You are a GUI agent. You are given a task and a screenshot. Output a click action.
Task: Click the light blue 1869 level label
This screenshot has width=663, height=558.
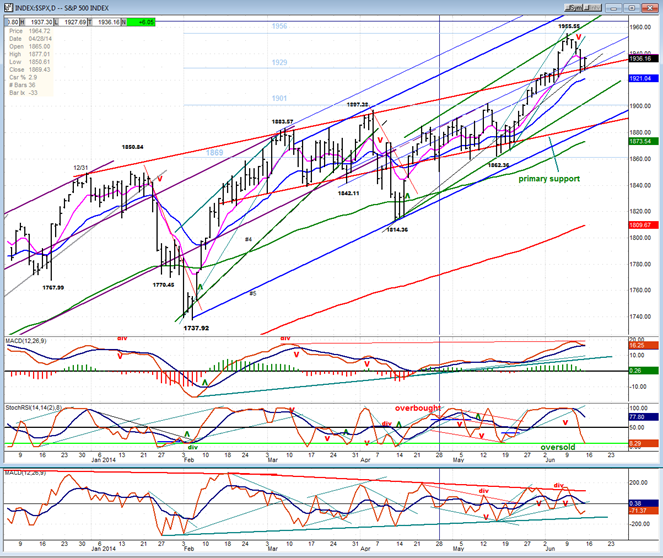point(214,153)
